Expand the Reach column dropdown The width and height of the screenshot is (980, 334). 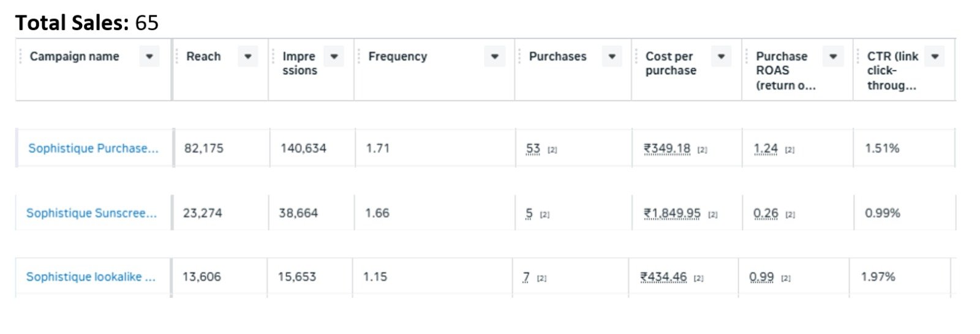tap(247, 56)
